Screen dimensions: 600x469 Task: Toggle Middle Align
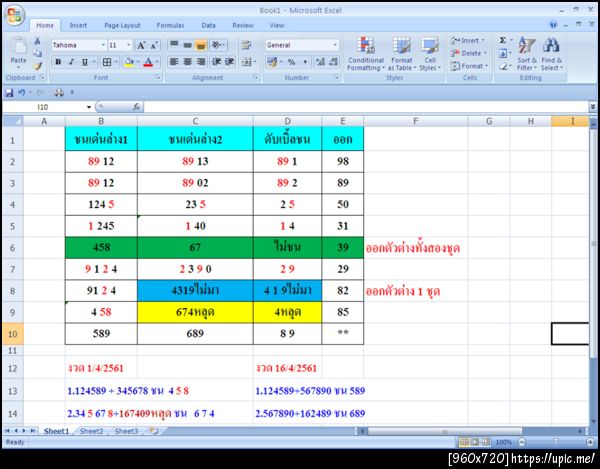pos(188,45)
